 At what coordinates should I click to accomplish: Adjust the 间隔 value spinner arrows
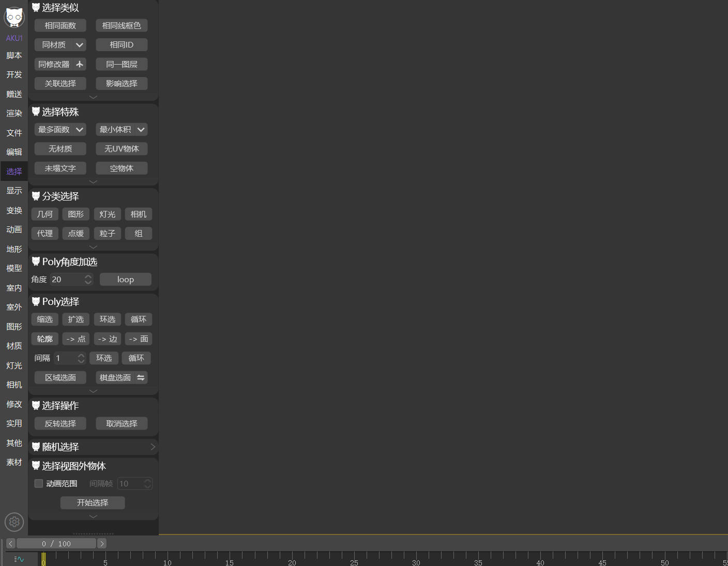(81, 358)
